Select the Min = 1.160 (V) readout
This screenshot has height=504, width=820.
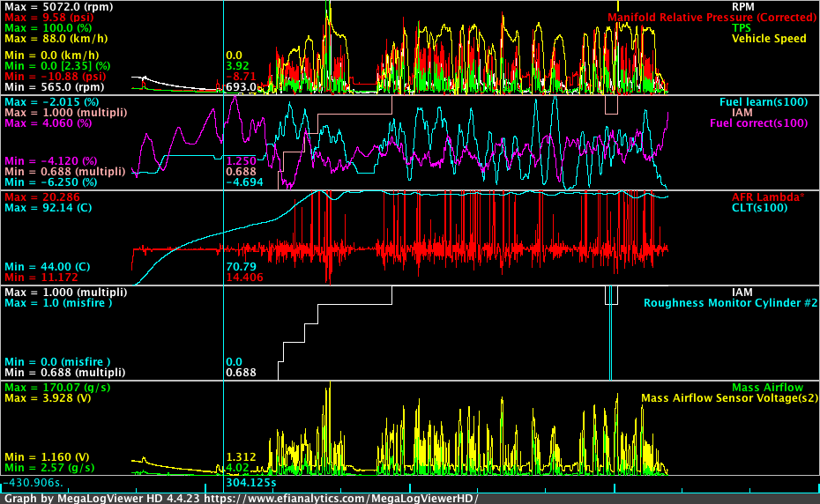pos(47,457)
